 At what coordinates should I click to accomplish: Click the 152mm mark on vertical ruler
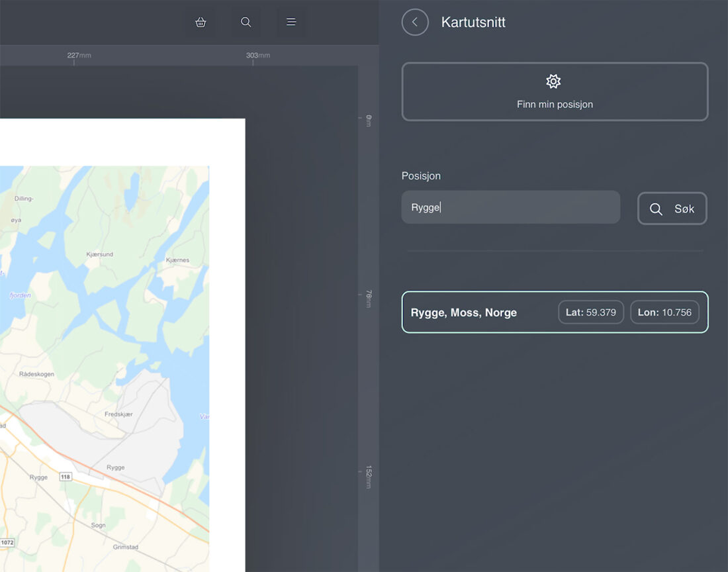pos(369,477)
